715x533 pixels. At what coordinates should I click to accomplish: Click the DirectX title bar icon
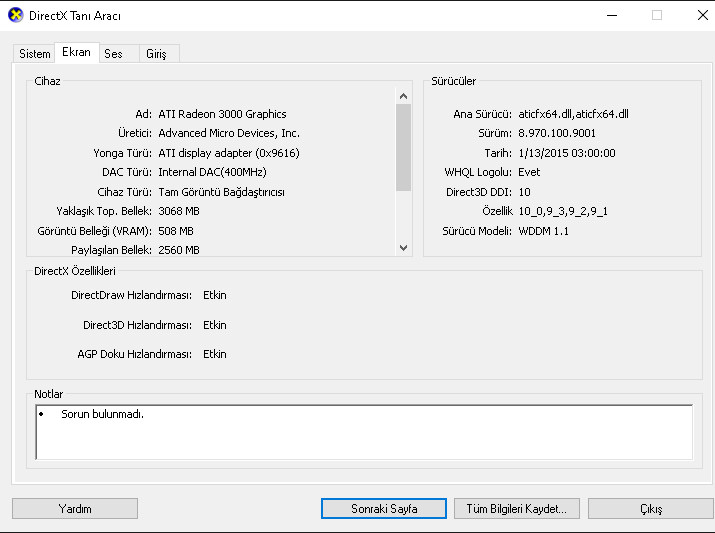tap(16, 15)
